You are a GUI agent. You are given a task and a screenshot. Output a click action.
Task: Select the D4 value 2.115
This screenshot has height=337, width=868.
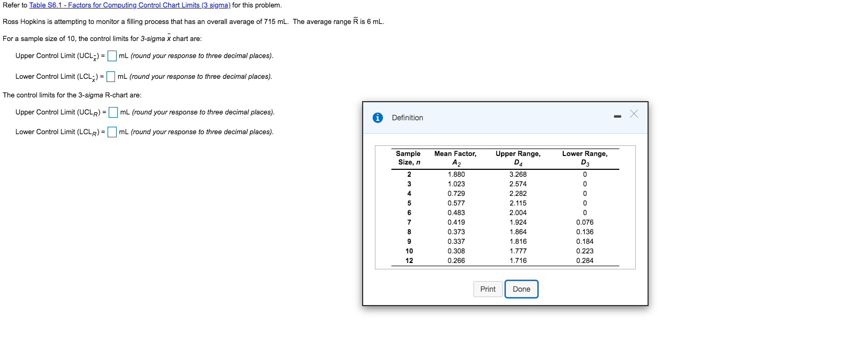tap(518, 203)
